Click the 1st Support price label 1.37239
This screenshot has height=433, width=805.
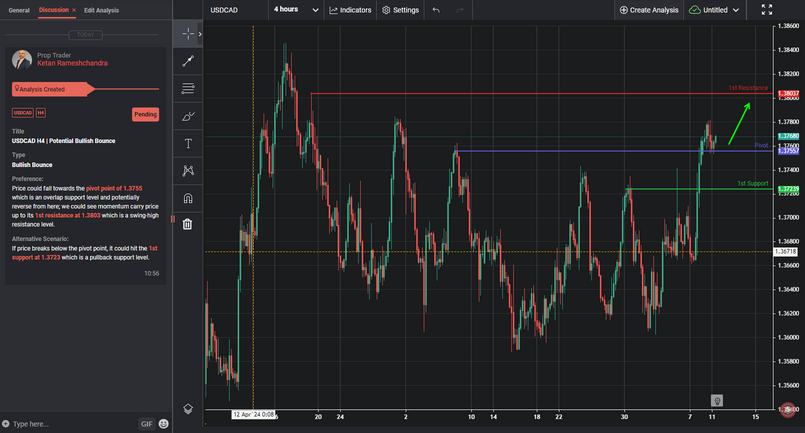pos(788,189)
